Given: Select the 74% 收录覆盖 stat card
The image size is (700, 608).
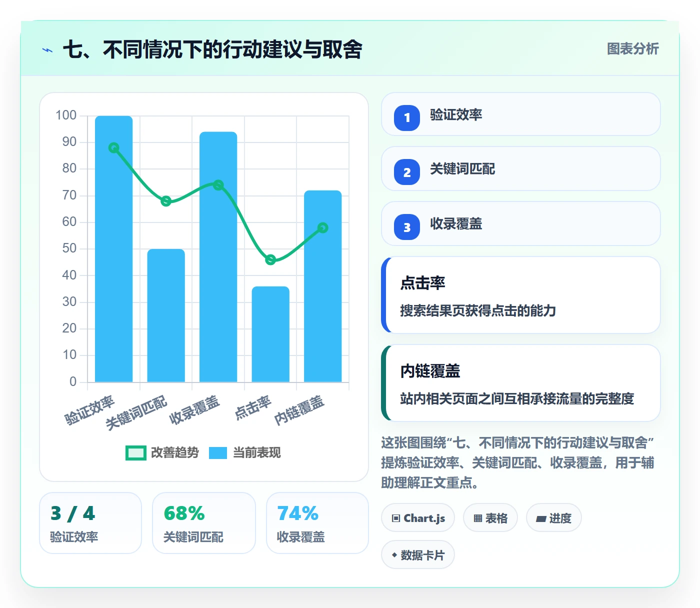Looking at the screenshot, I should tap(317, 523).
